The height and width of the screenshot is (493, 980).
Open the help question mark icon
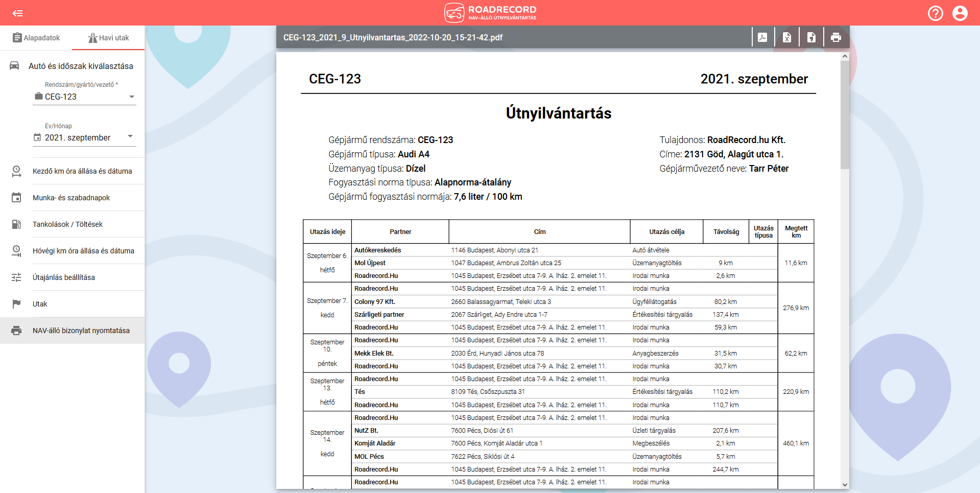click(x=936, y=13)
